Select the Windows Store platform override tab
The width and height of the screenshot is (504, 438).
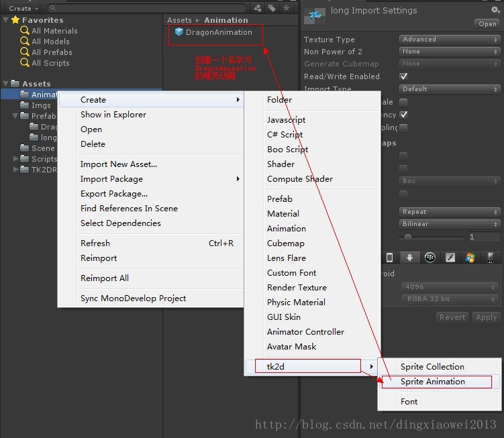click(x=470, y=258)
